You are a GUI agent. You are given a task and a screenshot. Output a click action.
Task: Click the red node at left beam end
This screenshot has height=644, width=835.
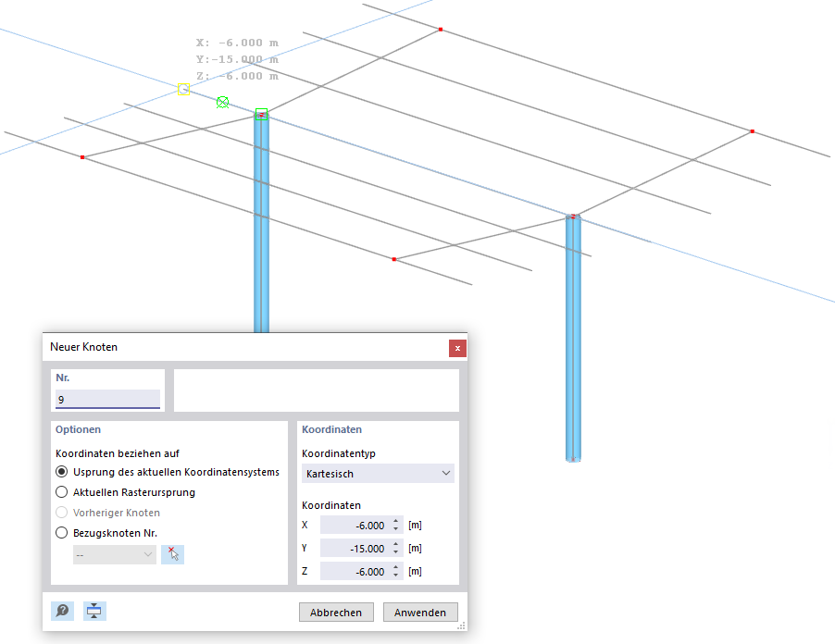82,157
